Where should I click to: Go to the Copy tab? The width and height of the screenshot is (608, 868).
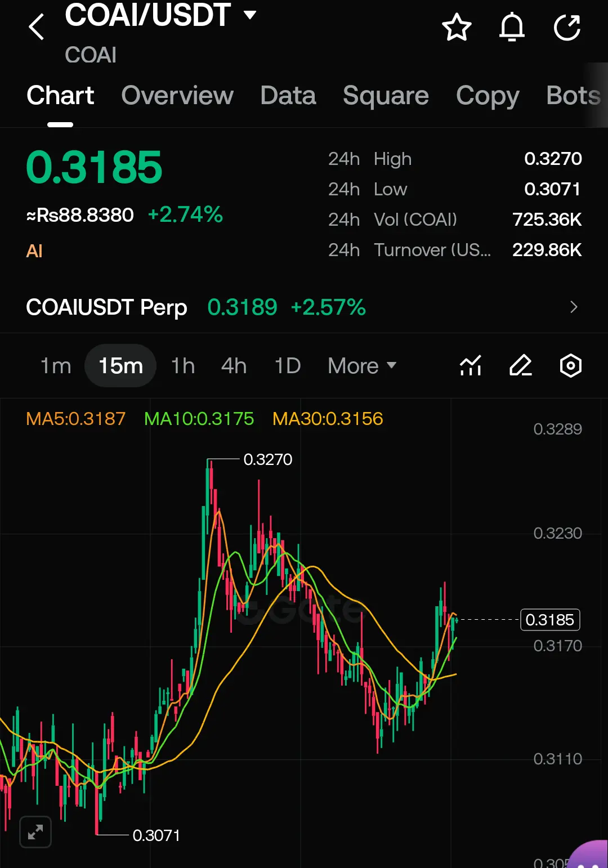[x=488, y=96]
